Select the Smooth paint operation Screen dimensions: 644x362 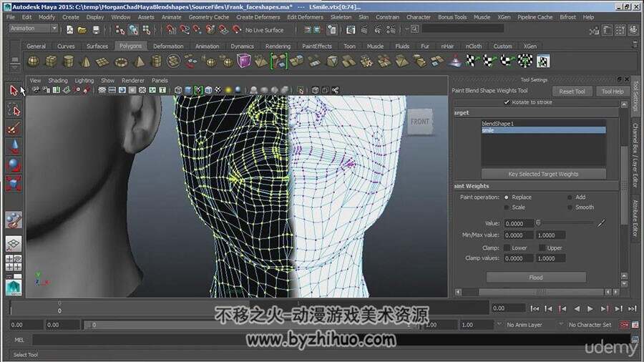(570, 207)
